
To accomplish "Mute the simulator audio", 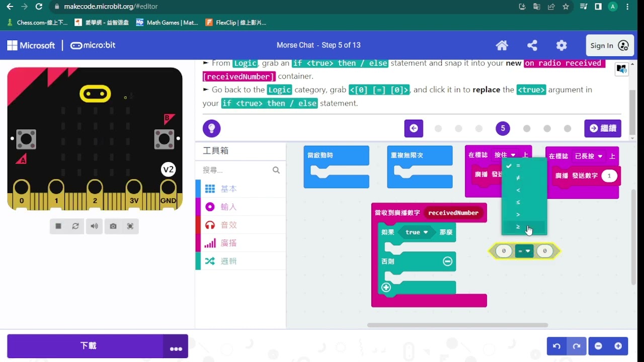I will pyautogui.click(x=94, y=226).
